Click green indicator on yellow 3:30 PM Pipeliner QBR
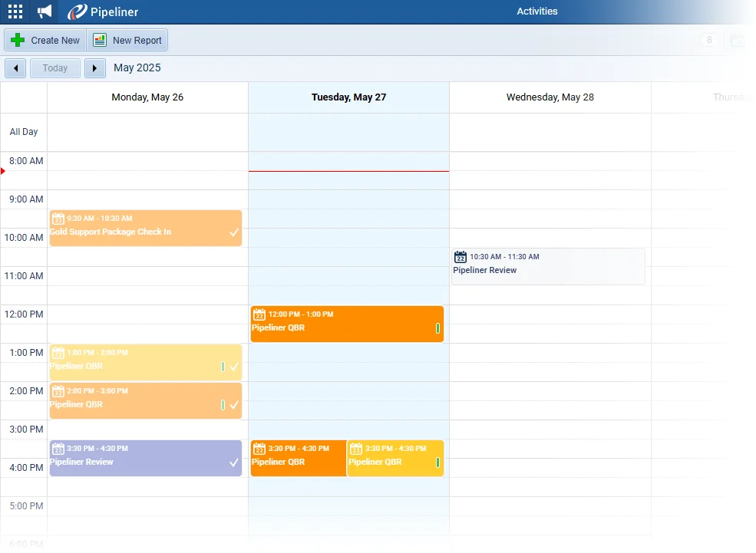Viewport: 756px width, 553px height. (437, 462)
